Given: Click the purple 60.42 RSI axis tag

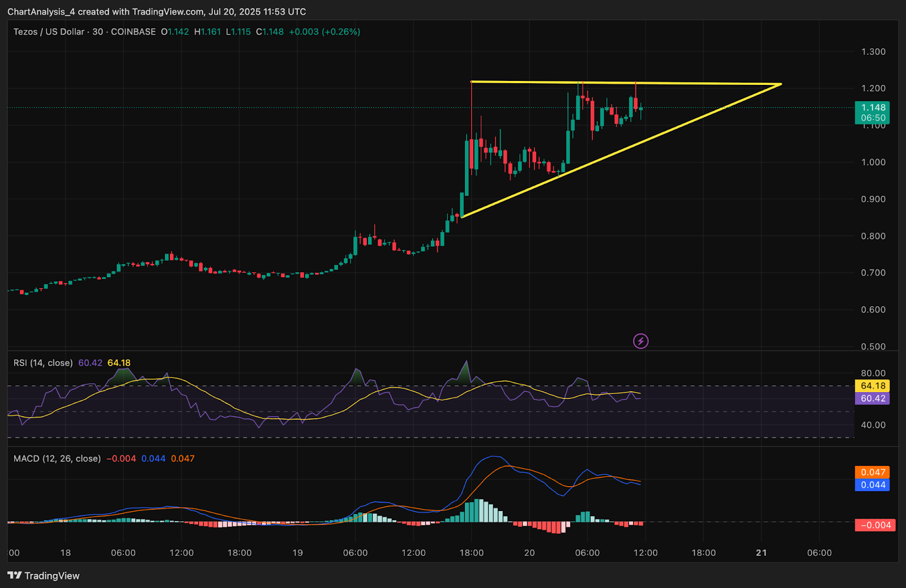Looking at the screenshot, I should (x=873, y=398).
